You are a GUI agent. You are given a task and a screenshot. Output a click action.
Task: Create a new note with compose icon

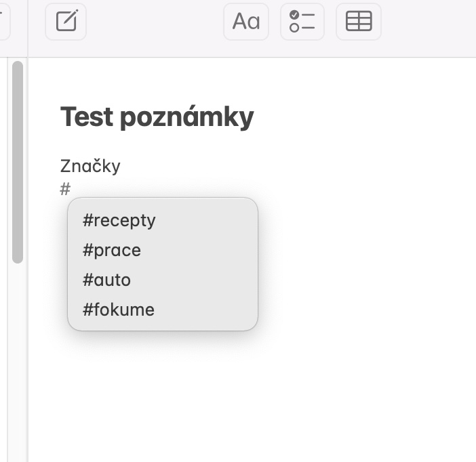click(66, 22)
